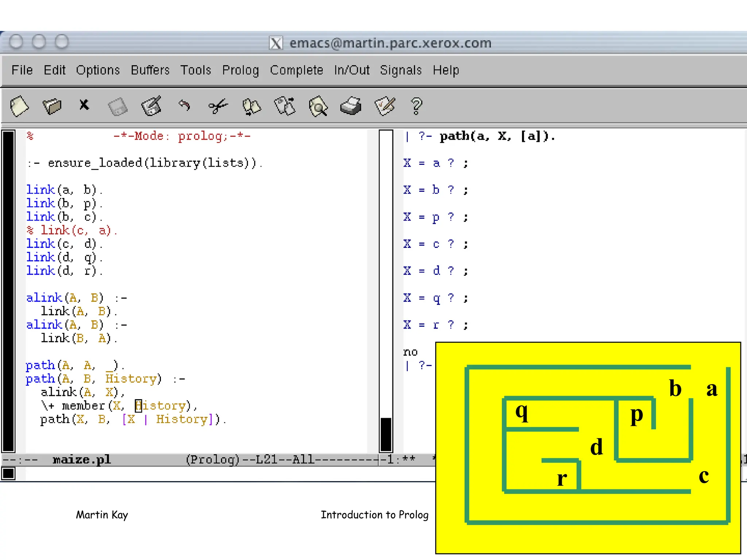The image size is (747, 560).
Task: Click the answer X = p ? ;
Action: 436,217
